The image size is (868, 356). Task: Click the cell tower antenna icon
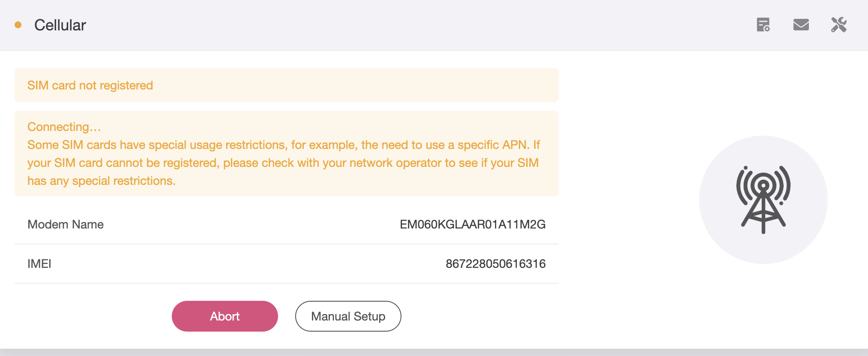763,199
